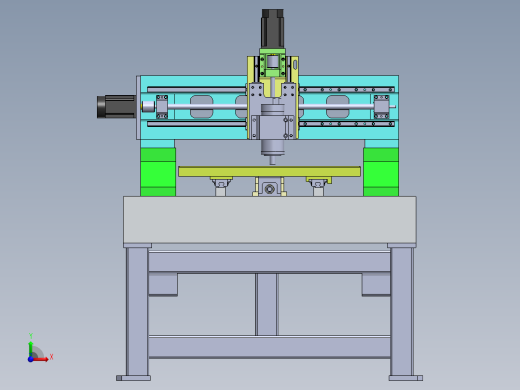Select the upper horizontal crossbar of the frame
The height and width of the screenshot is (390, 520).
click(x=269, y=262)
